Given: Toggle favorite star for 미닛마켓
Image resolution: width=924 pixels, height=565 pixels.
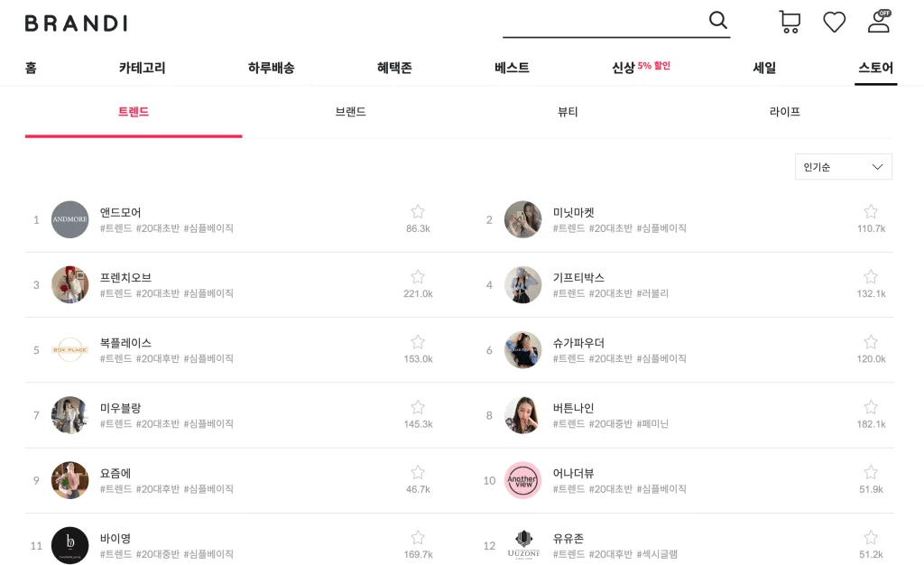Looking at the screenshot, I should tap(871, 211).
